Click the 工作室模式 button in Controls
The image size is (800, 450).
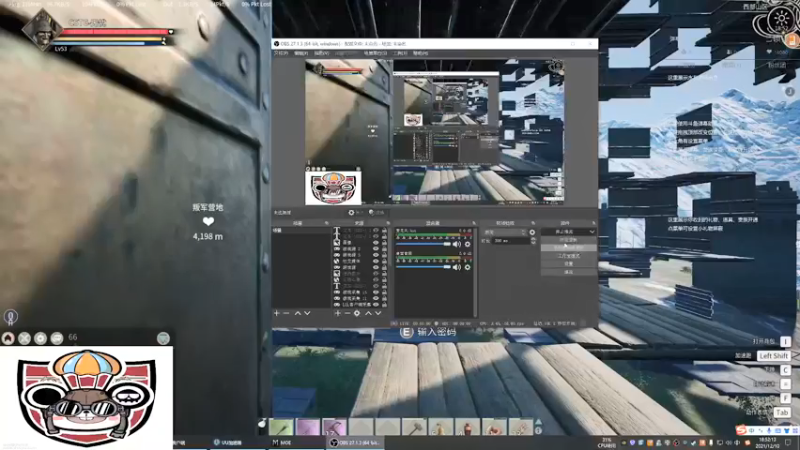(x=568, y=256)
